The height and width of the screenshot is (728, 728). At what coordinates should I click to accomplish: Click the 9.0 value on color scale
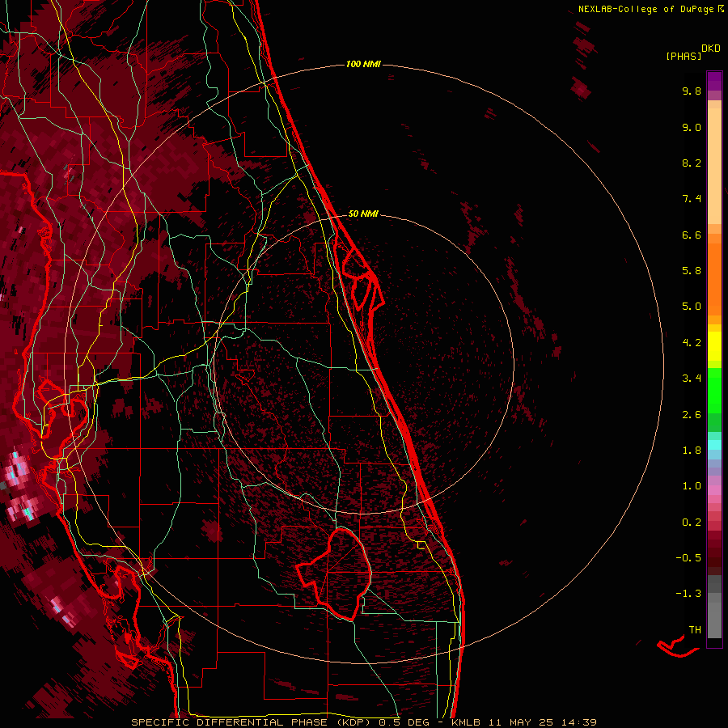point(692,127)
